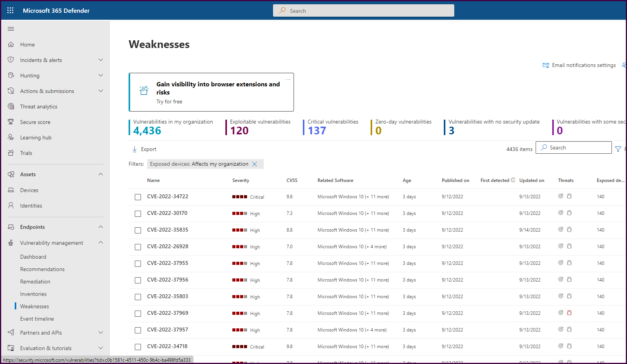The image size is (627, 364).
Task: Check the checkbox for CVE-2022-34722
Action: [138, 197]
